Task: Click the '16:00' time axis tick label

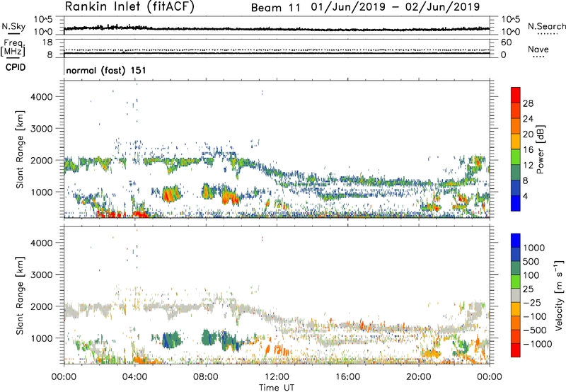Action: (347, 377)
